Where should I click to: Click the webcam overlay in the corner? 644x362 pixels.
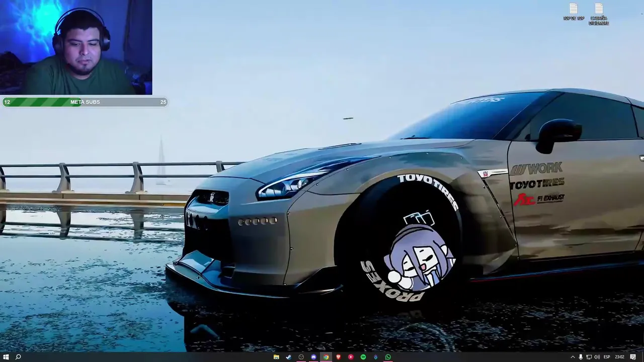pos(76,47)
